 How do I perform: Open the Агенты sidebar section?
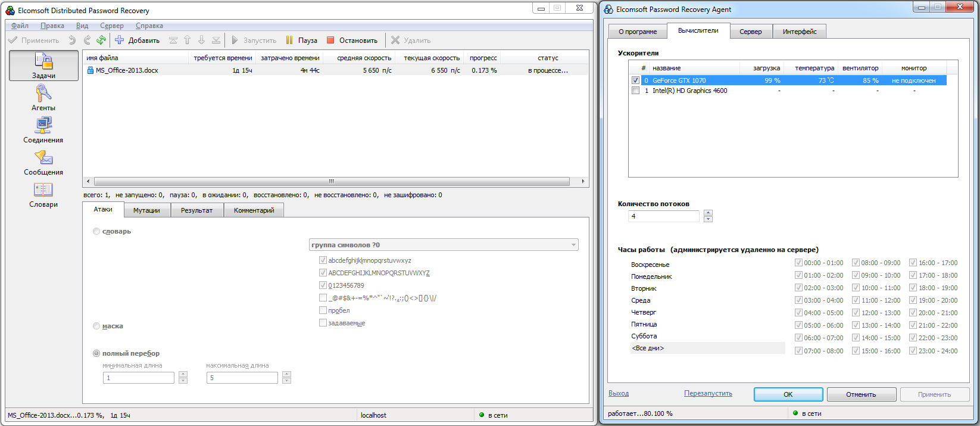pos(43,98)
